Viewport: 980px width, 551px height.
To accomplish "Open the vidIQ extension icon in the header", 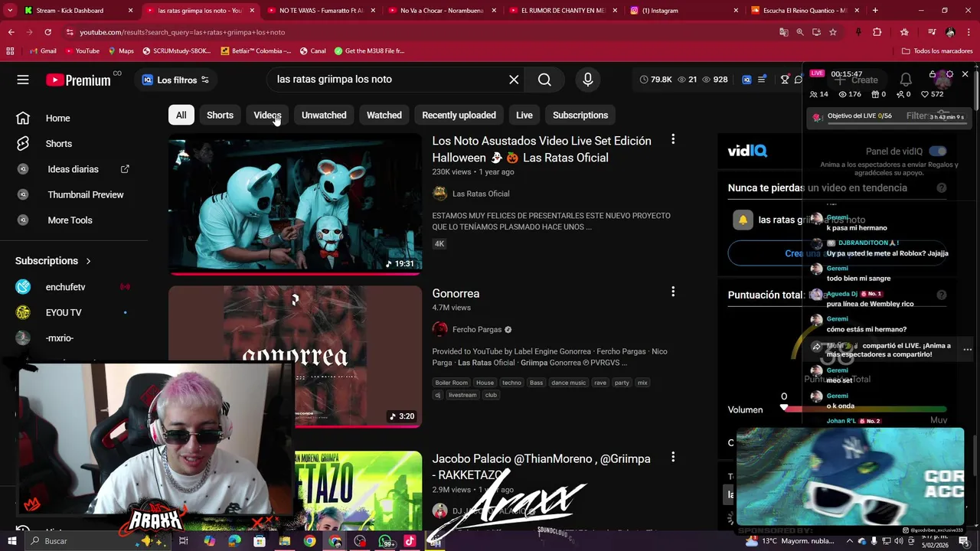I will pyautogui.click(x=746, y=80).
